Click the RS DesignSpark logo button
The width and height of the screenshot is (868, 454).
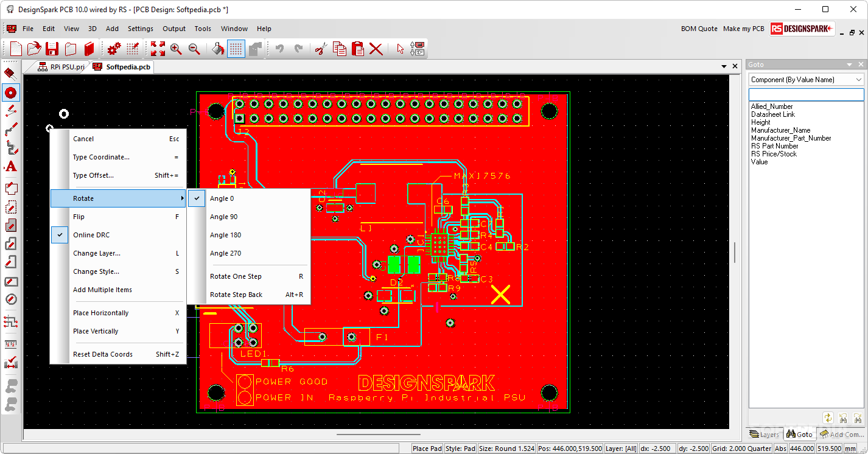pyautogui.click(x=802, y=29)
